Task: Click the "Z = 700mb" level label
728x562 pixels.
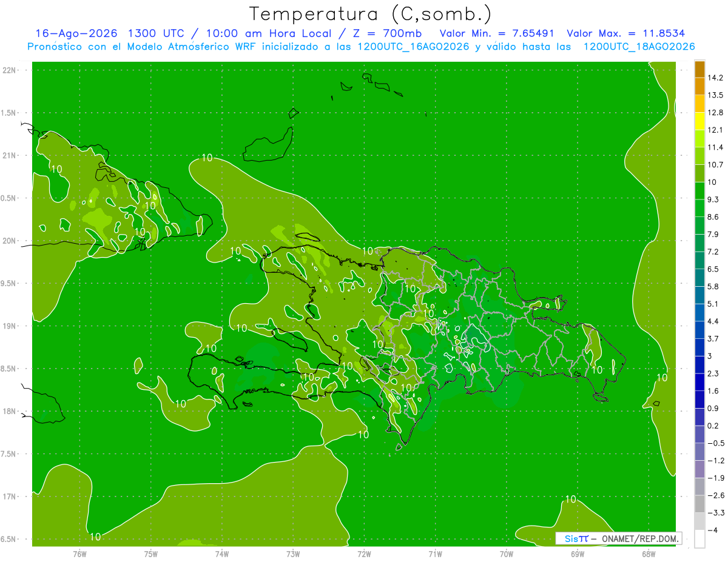Action: click(x=387, y=33)
